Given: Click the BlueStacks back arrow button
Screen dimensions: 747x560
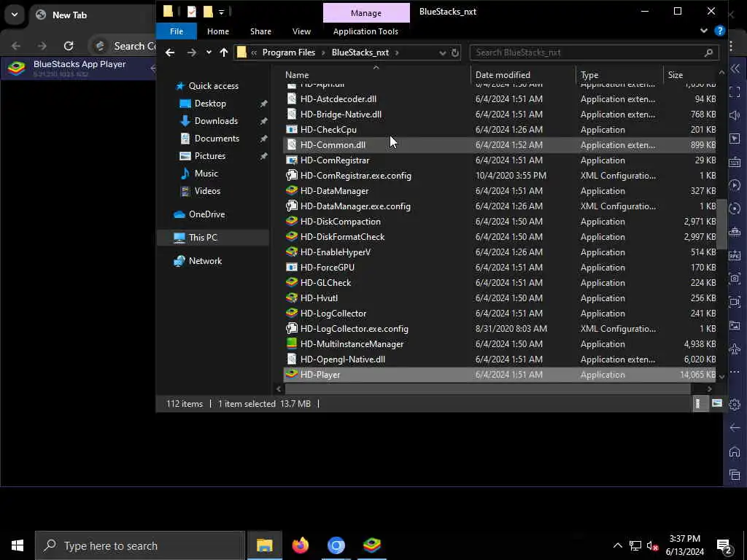Looking at the screenshot, I should (735, 427).
